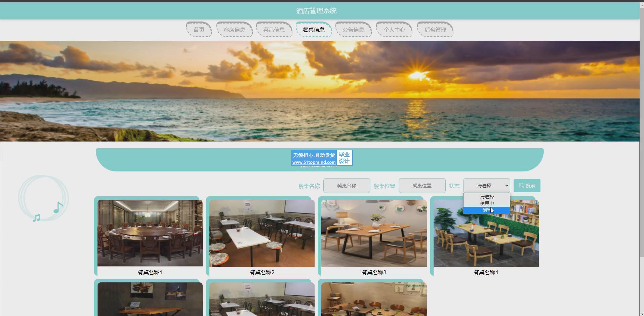Screen dimensions: 644x316
Task: Open the 餐桌名称1 round table photo
Action: [x=150, y=233]
